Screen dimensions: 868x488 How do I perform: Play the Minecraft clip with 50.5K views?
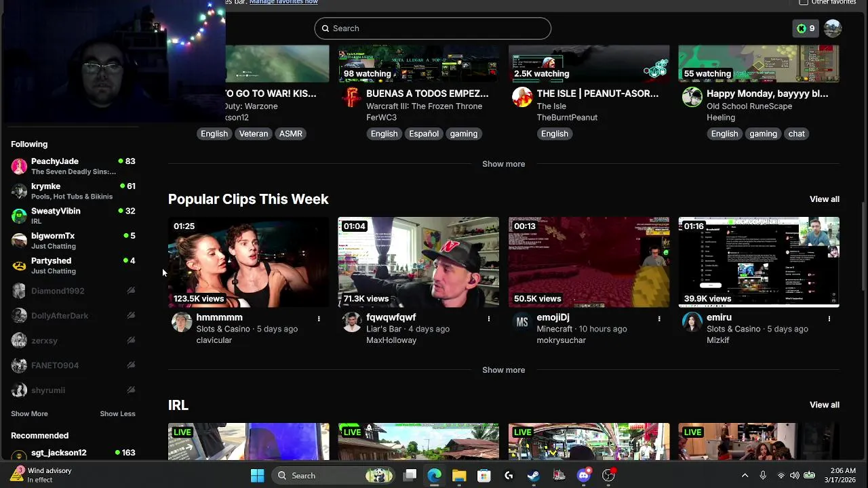(x=589, y=262)
